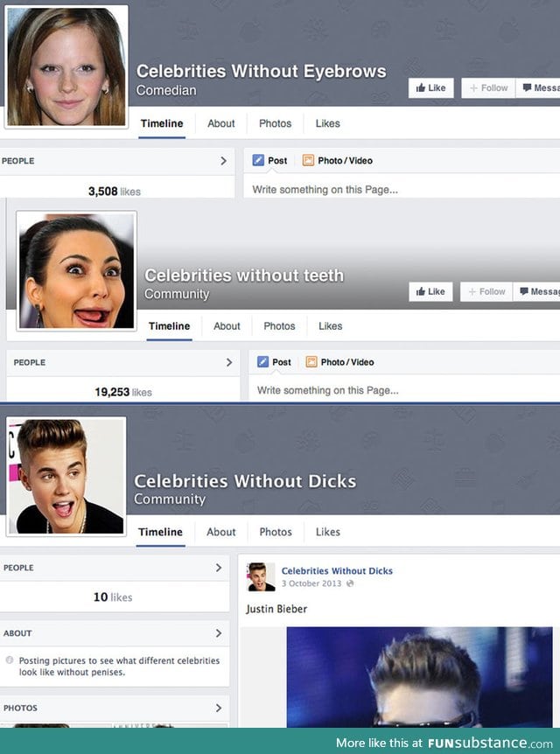
Task: Open post date 3 October 2013
Action: pos(311,583)
